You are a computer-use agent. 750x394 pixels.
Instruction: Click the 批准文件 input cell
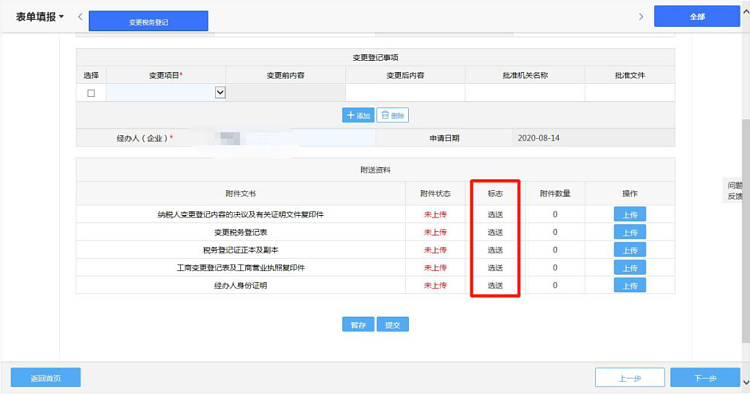pyautogui.click(x=630, y=92)
